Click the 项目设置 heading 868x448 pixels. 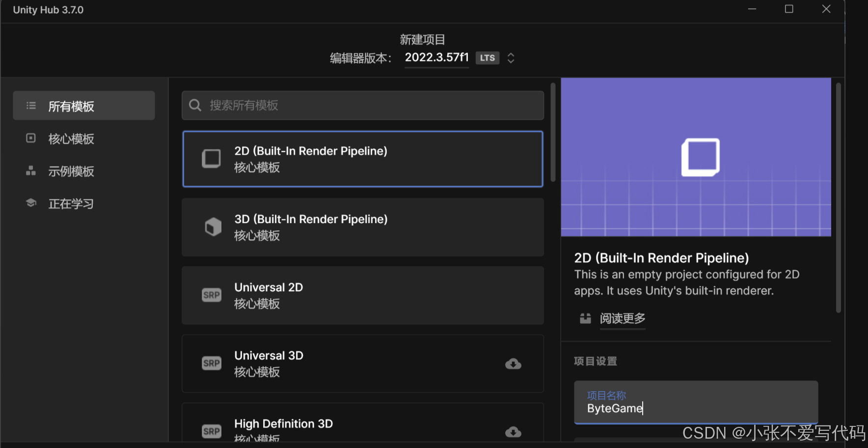(596, 361)
